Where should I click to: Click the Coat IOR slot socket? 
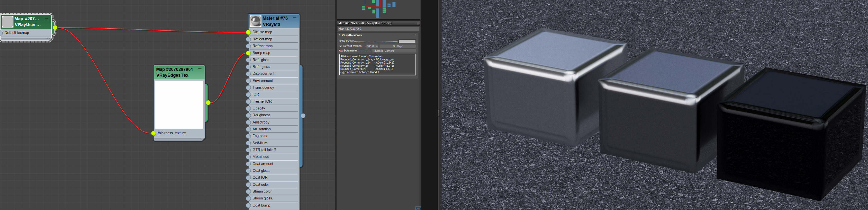[248, 178]
